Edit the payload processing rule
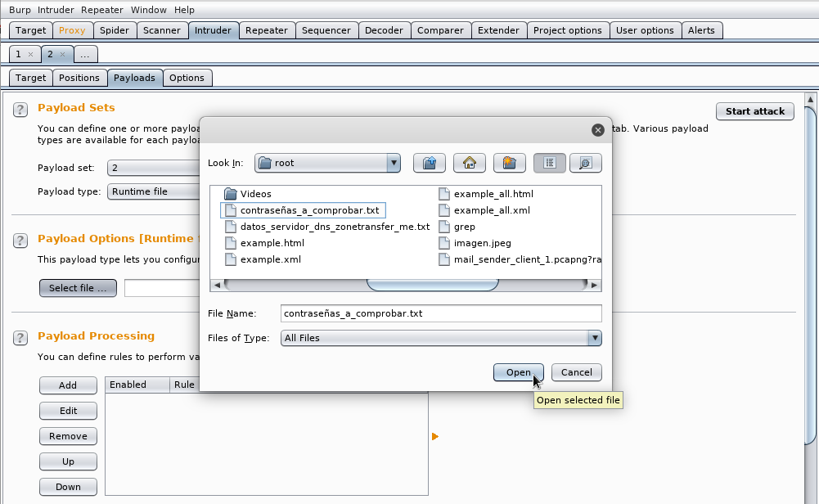The image size is (819, 504). 68,411
